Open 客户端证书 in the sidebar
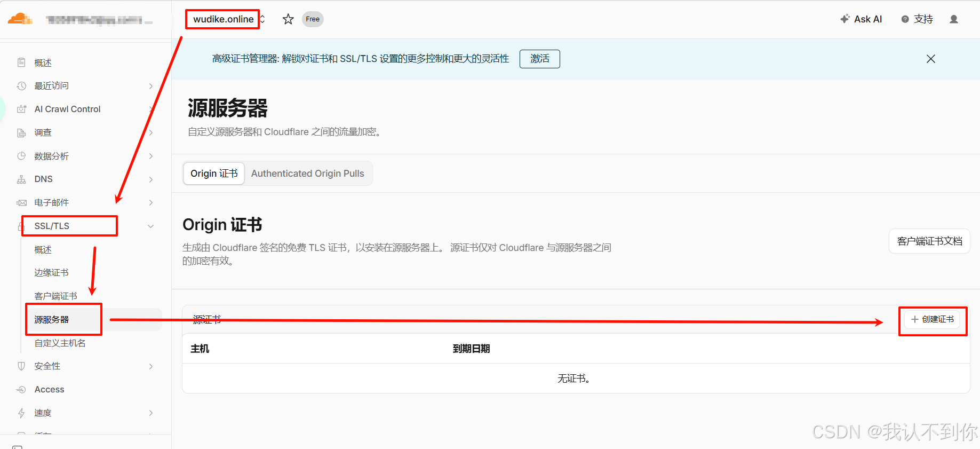Screen dimensions: 980x449 (x=56, y=296)
